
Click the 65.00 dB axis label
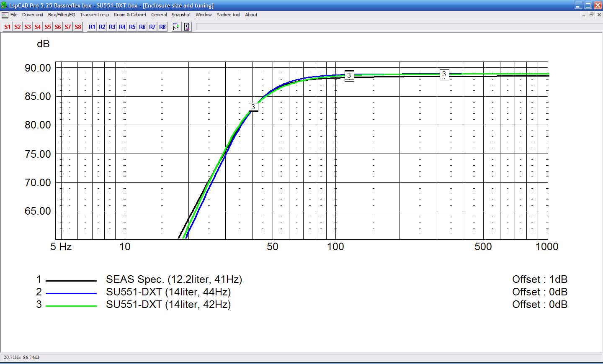(38, 211)
